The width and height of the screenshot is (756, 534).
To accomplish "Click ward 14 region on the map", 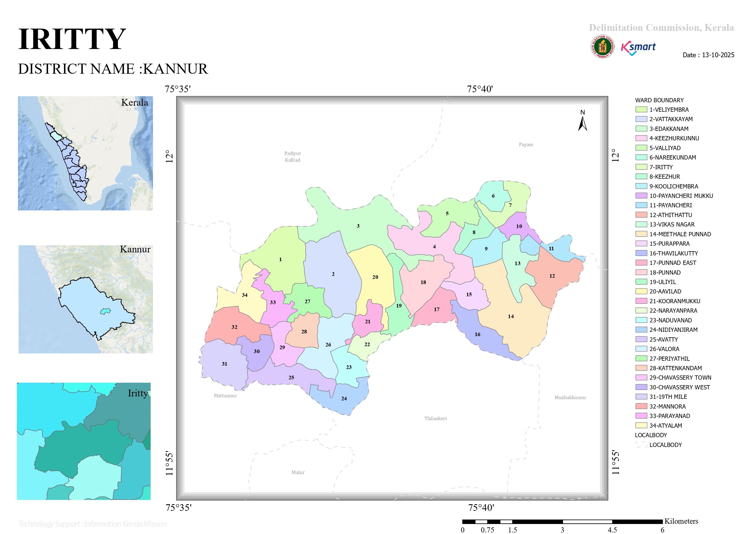I will [x=511, y=316].
